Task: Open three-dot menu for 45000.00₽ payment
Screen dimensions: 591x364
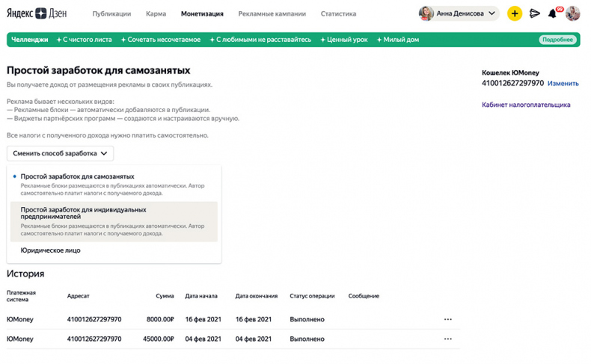Action: coord(447,339)
